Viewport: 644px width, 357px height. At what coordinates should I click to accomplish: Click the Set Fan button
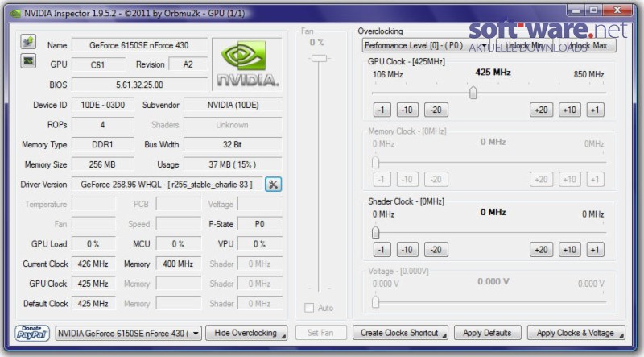(x=320, y=333)
